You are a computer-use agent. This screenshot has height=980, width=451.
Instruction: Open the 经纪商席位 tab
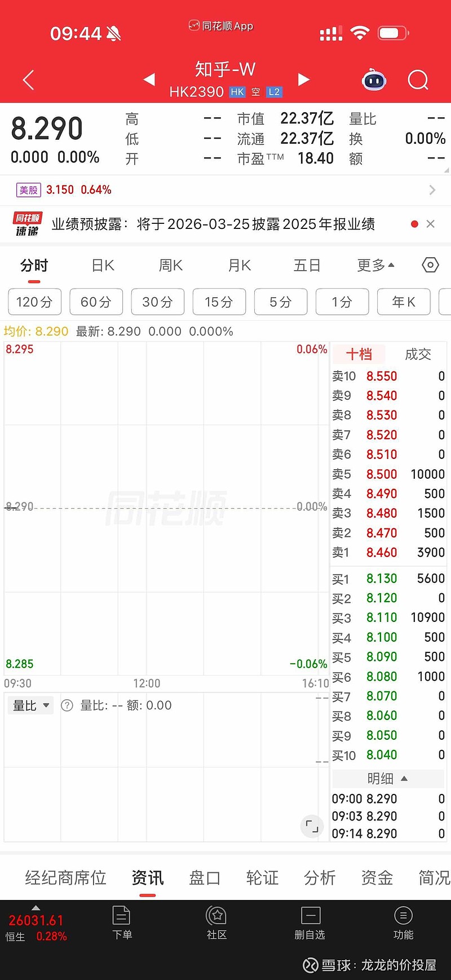(65, 877)
